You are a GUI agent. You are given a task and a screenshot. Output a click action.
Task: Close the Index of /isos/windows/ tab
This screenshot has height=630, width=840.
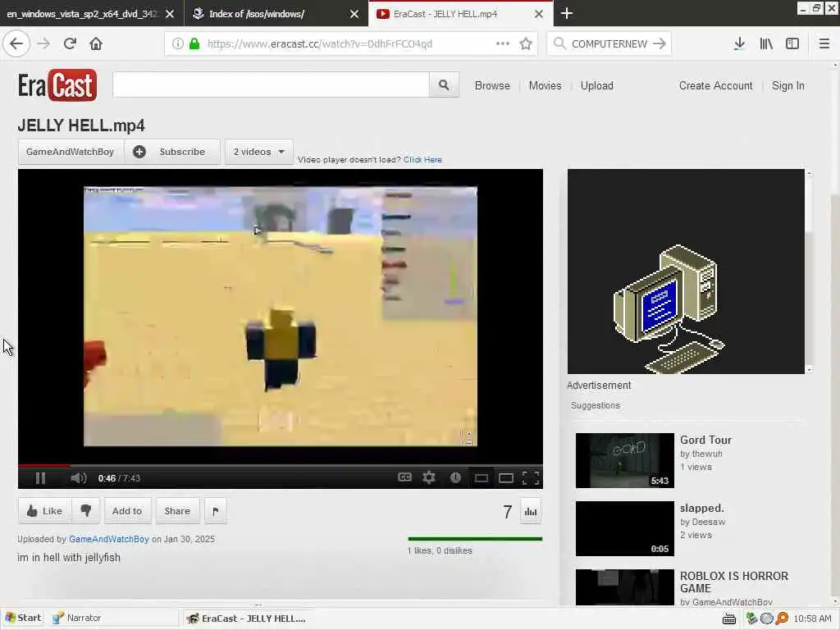pos(354,14)
